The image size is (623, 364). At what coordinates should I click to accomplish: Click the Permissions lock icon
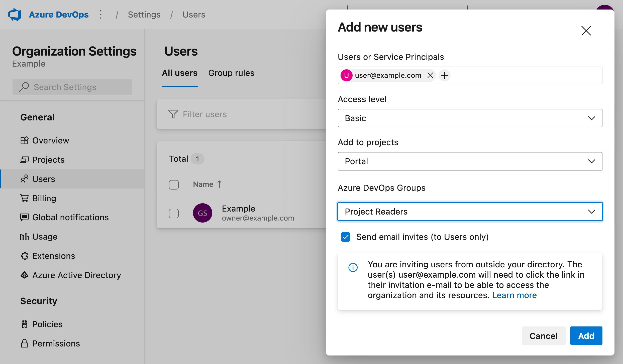coord(24,343)
